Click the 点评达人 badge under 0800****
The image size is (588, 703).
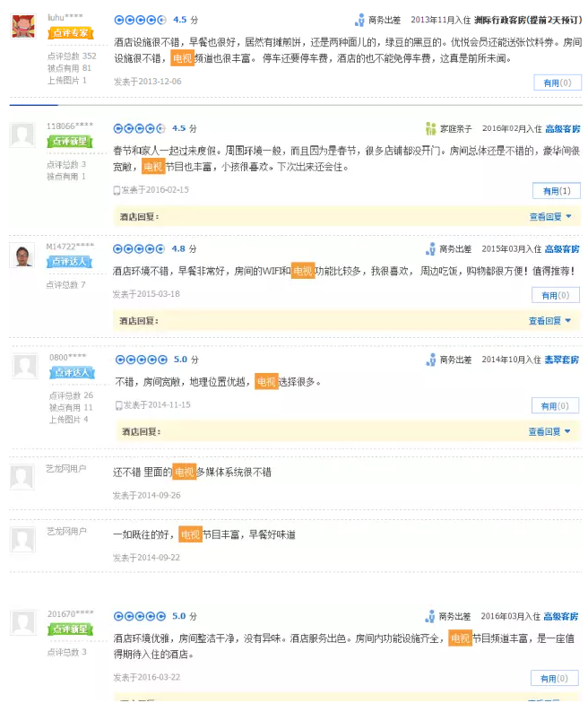(x=72, y=373)
